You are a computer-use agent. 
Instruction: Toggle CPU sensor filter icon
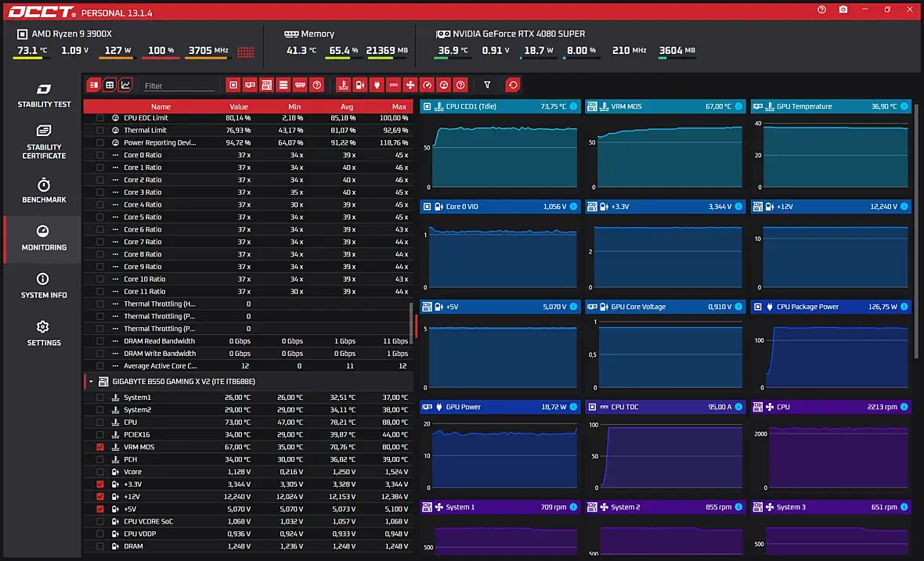tap(233, 85)
